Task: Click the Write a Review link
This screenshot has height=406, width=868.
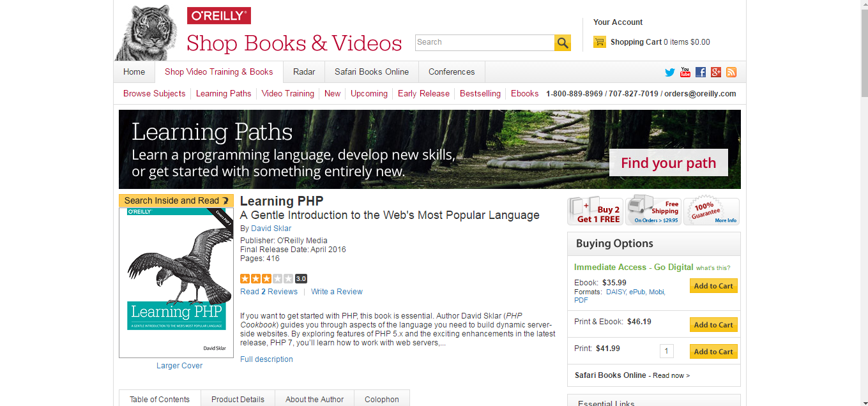Action: pyautogui.click(x=337, y=292)
